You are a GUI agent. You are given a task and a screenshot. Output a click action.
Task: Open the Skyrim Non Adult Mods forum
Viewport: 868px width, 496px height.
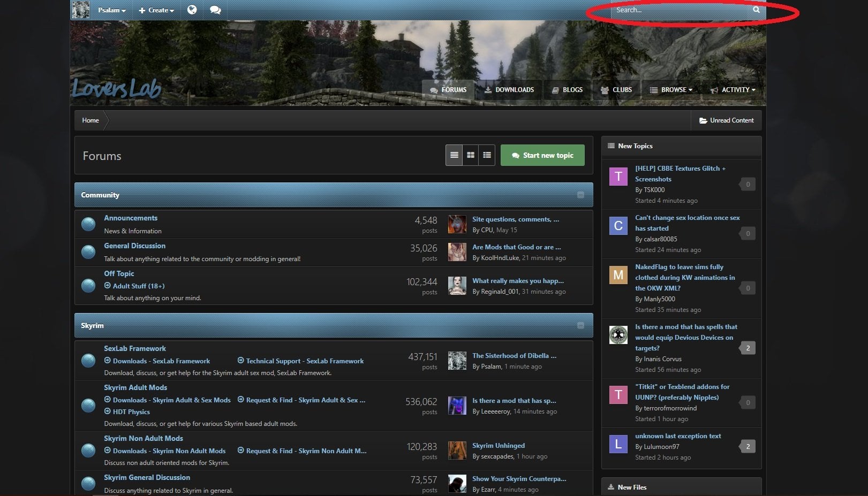(144, 438)
